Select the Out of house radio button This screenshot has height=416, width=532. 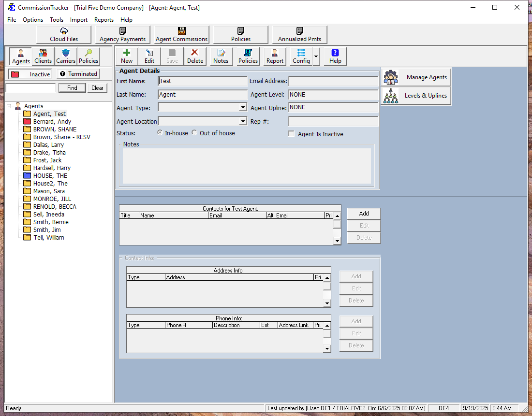194,133
